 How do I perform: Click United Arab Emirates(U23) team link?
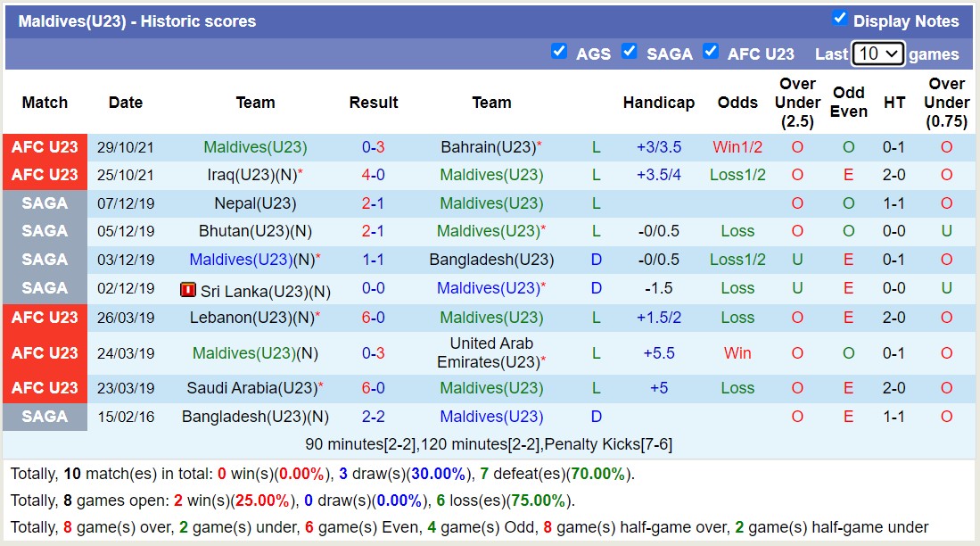pyautogui.click(x=490, y=353)
